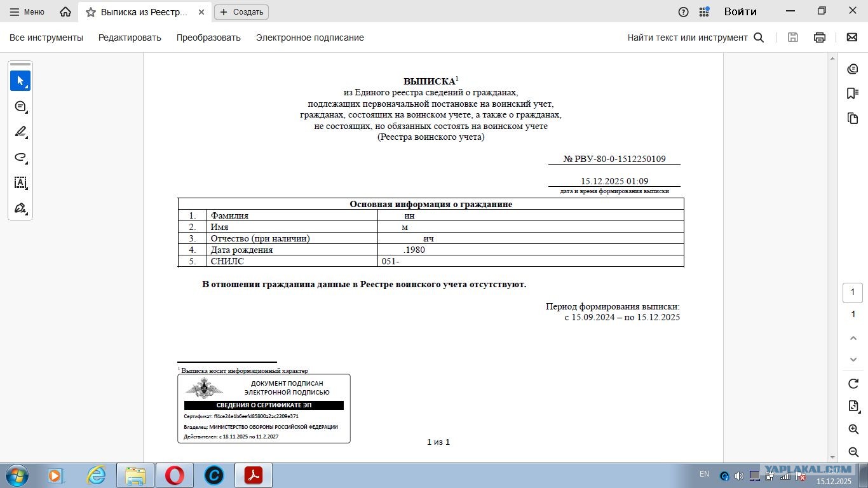Open File Explorer folder in taskbar
Image resolution: width=868 pixels, height=488 pixels.
(135, 475)
